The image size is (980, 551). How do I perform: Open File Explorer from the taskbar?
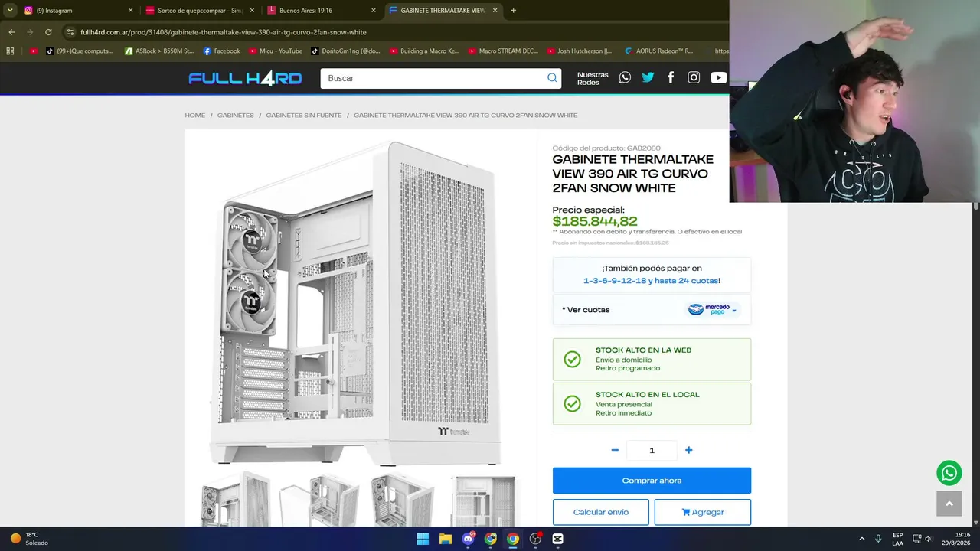446,539
